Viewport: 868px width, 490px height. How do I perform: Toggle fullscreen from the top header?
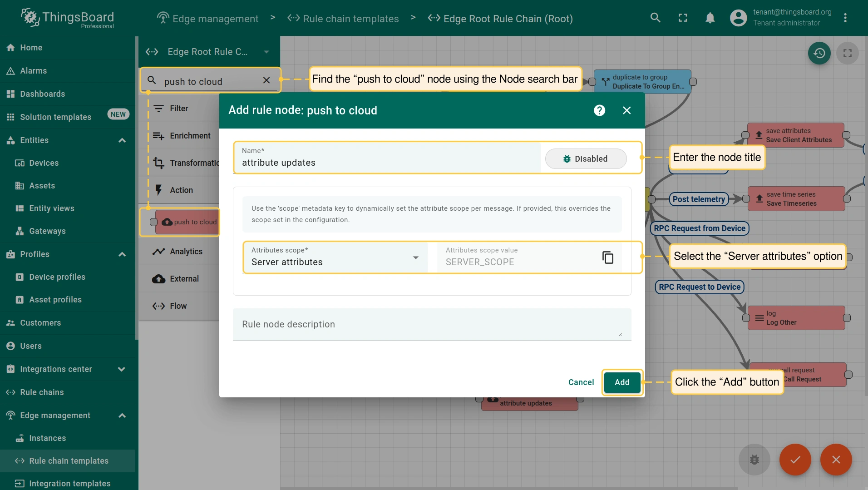pyautogui.click(x=683, y=18)
